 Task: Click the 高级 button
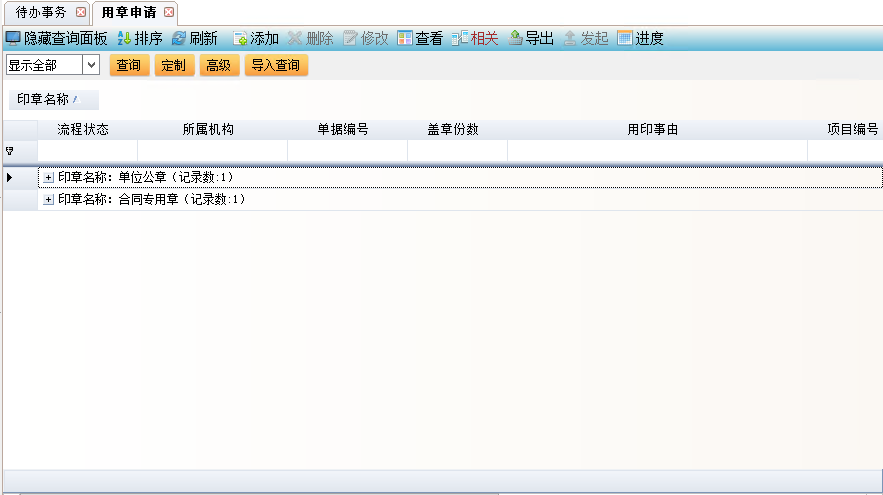(219, 65)
